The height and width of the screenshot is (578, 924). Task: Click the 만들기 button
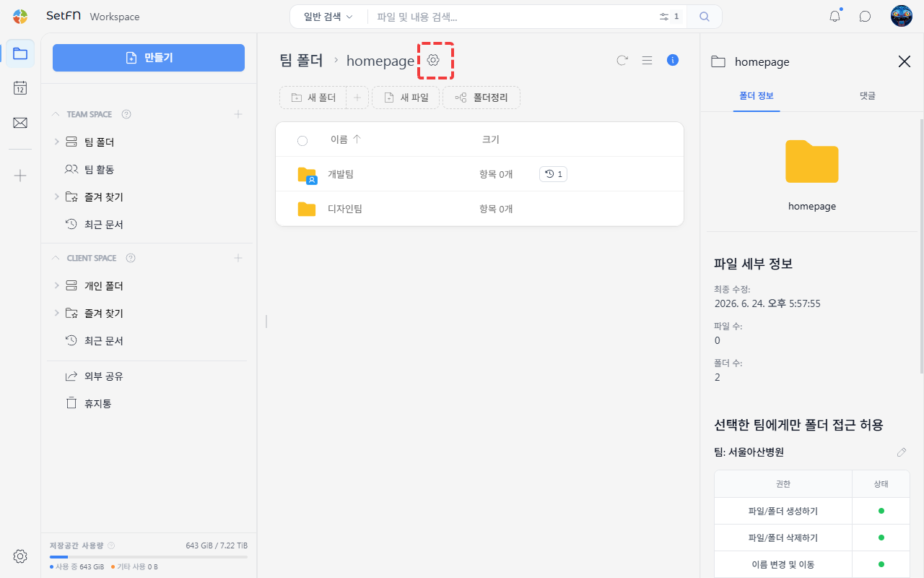[x=149, y=58]
